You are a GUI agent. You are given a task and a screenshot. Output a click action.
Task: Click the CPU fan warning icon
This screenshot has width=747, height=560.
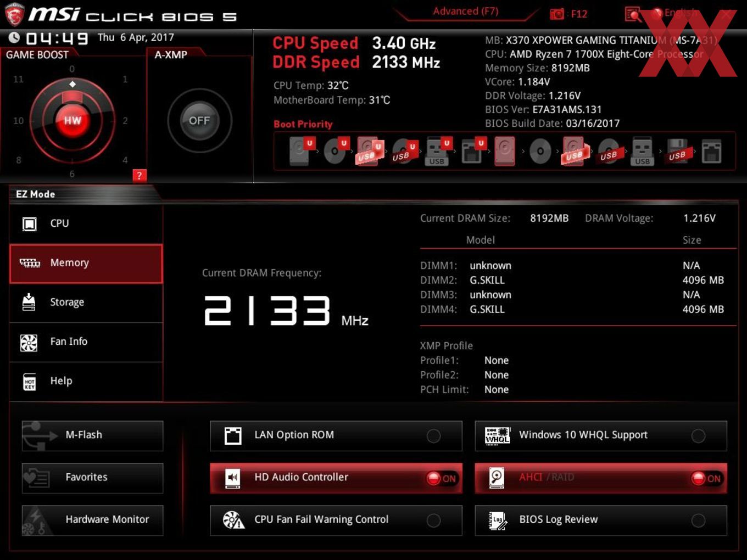[x=233, y=520]
